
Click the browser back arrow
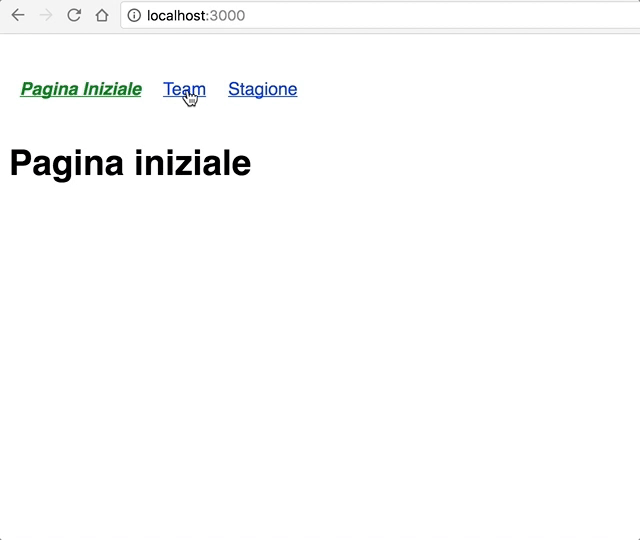(x=18, y=15)
